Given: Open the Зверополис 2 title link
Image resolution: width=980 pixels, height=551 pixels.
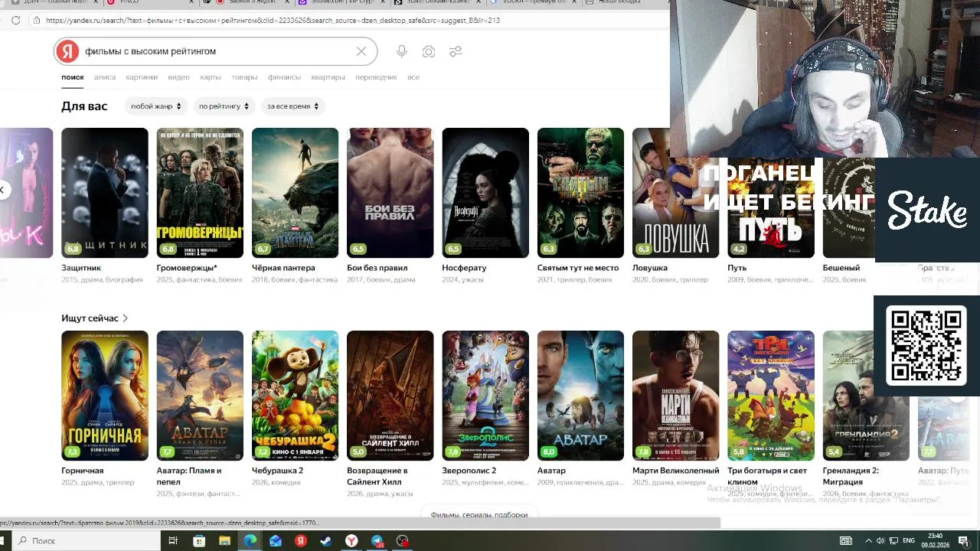Looking at the screenshot, I should tap(469, 471).
